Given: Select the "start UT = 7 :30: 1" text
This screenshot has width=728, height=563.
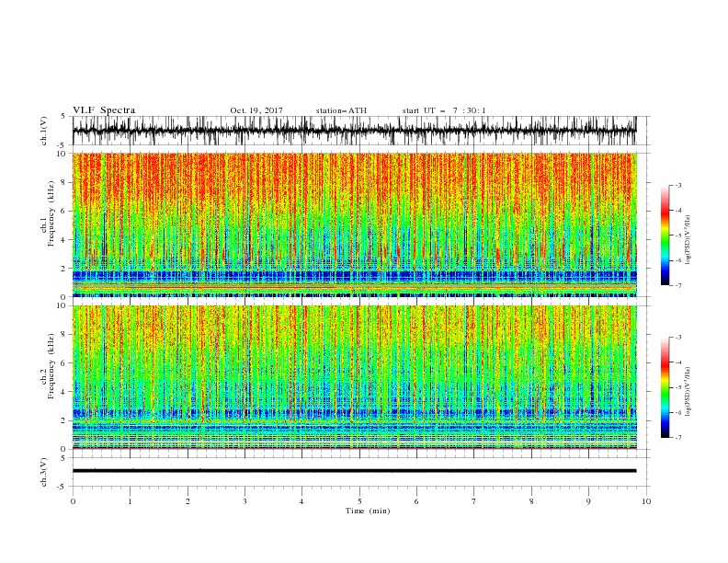Looking at the screenshot, I should click(444, 110).
